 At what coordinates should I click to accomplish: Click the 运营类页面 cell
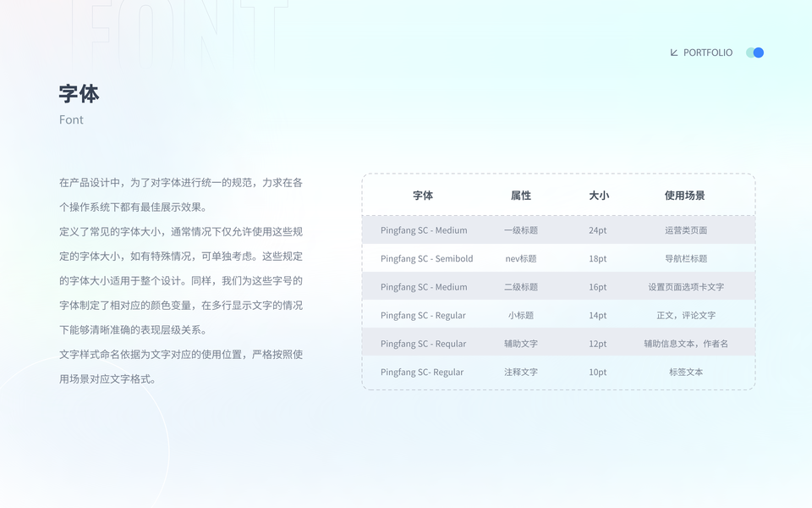(686, 230)
